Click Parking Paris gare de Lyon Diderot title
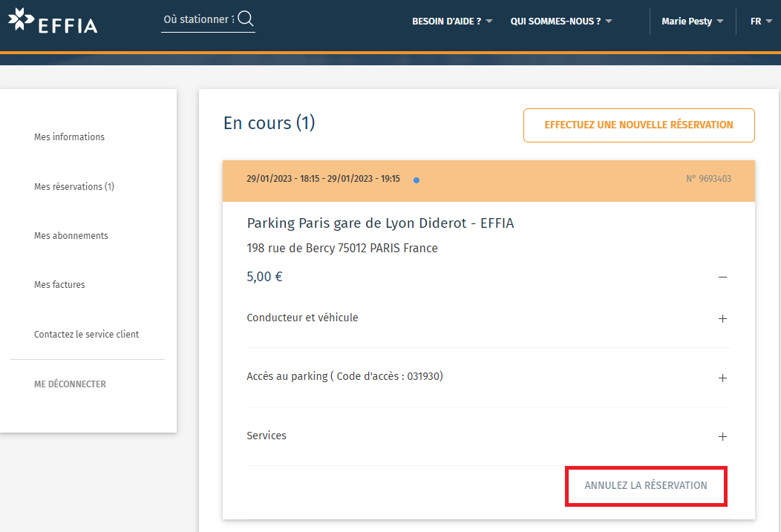The height and width of the screenshot is (532, 781). click(380, 223)
